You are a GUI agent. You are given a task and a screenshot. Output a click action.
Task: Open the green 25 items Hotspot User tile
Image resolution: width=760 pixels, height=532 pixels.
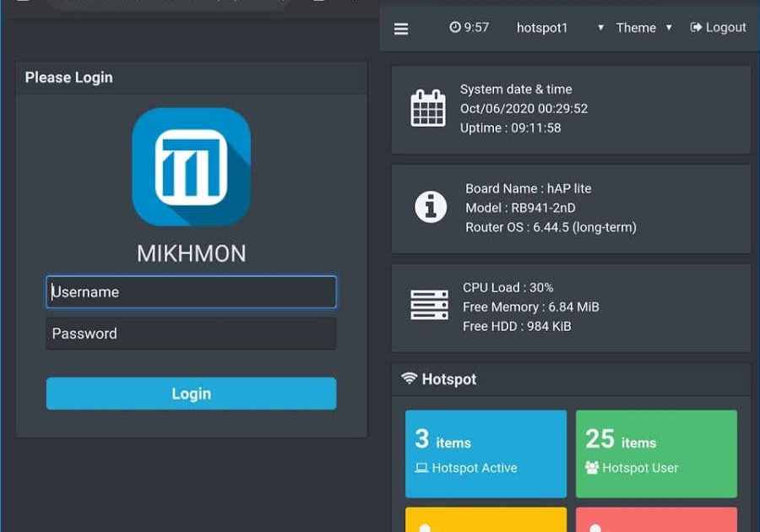(x=656, y=453)
